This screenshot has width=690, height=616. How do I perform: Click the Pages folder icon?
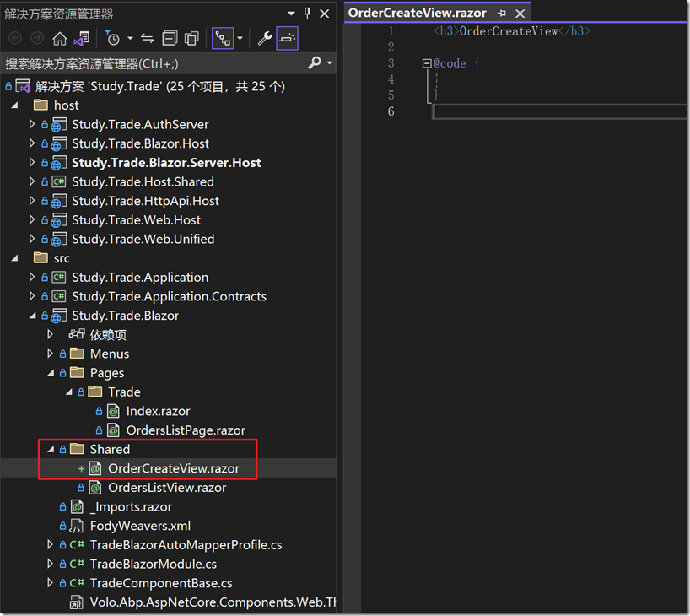click(77, 372)
